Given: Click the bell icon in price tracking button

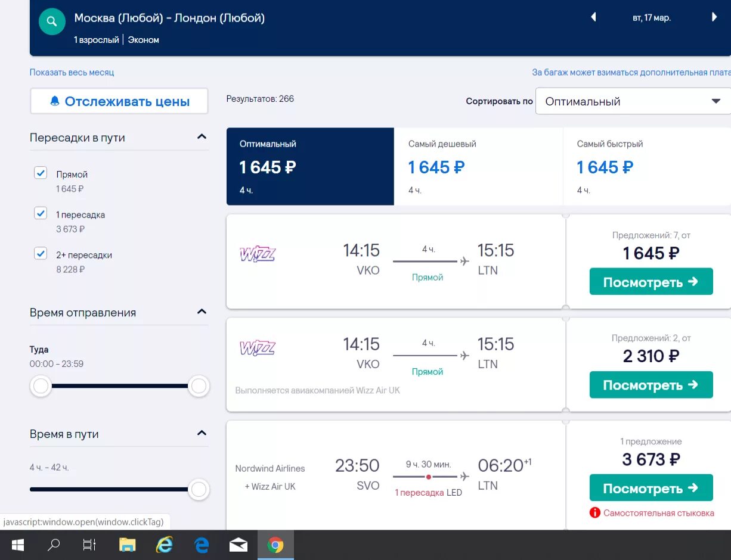Looking at the screenshot, I should [55, 101].
